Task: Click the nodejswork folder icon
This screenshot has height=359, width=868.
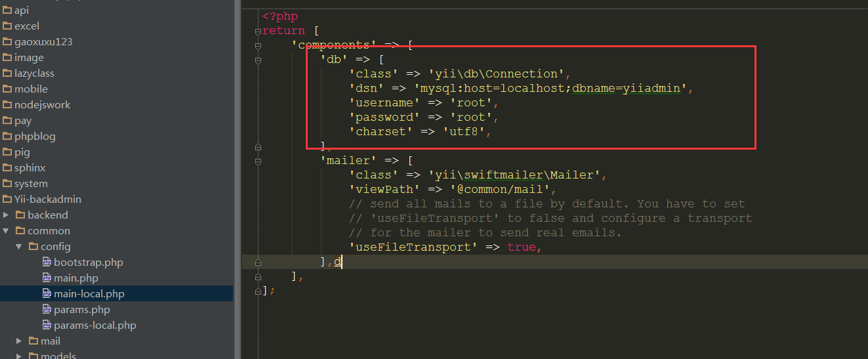Action: click(7, 105)
